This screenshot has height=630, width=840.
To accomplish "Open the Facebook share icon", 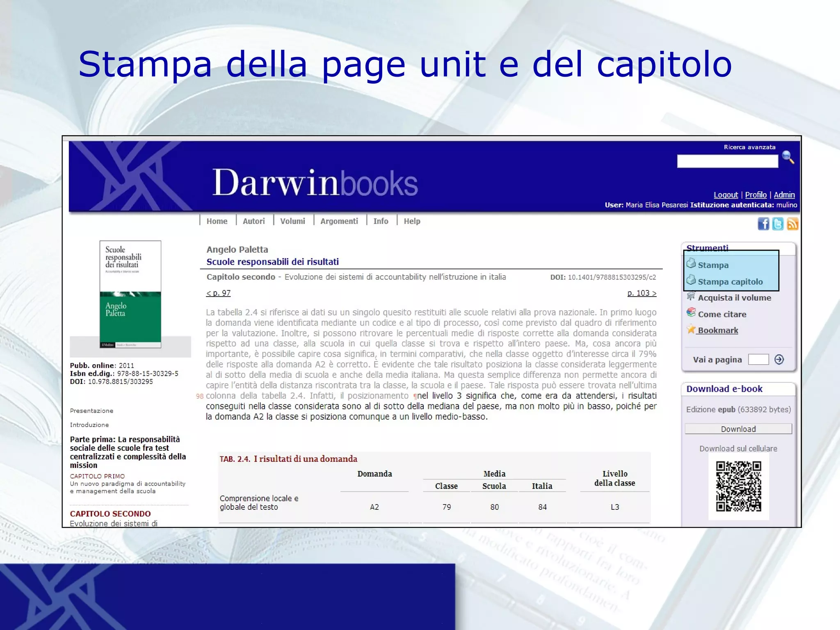I will pos(763,224).
